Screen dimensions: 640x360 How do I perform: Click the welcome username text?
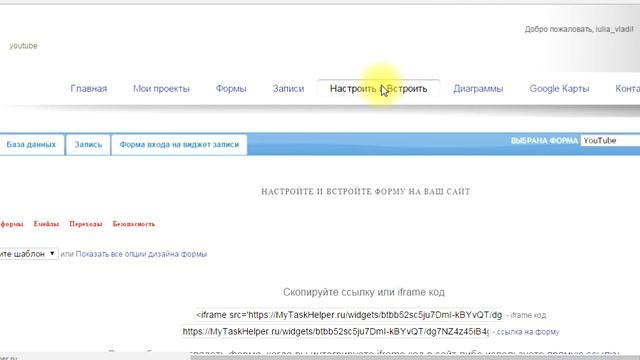(x=579, y=29)
